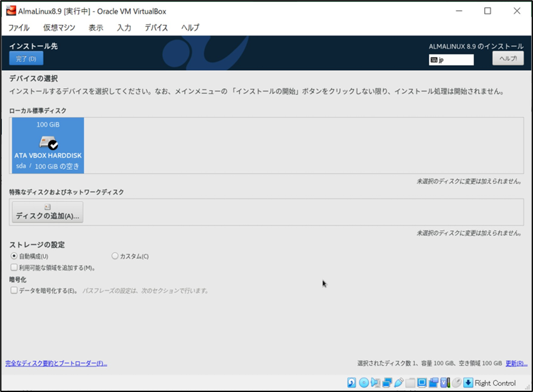Image resolution: width=533 pixels, height=392 pixels.
Task: Click the CPU virtualization status icon
Action: [445, 383]
